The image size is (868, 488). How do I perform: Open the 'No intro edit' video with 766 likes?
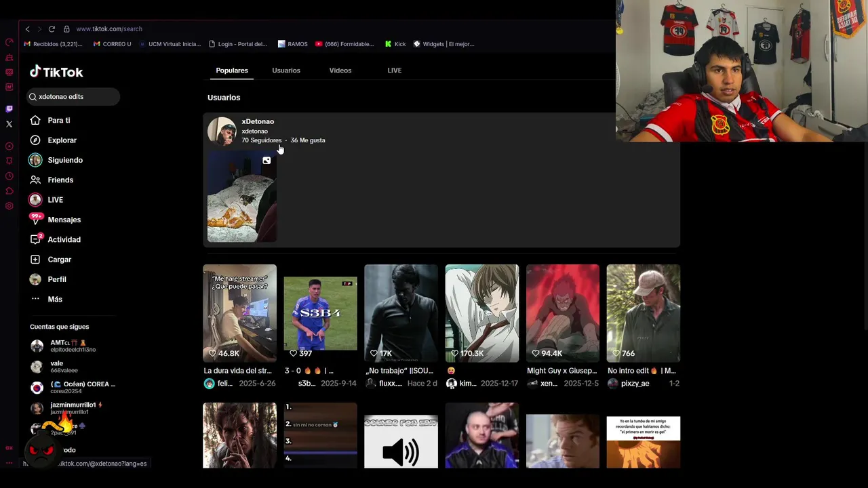[x=644, y=313]
